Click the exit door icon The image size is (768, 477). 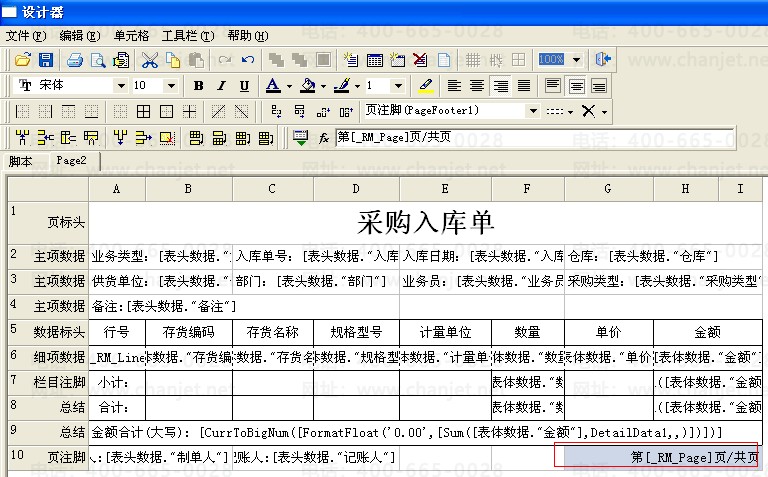pos(602,60)
